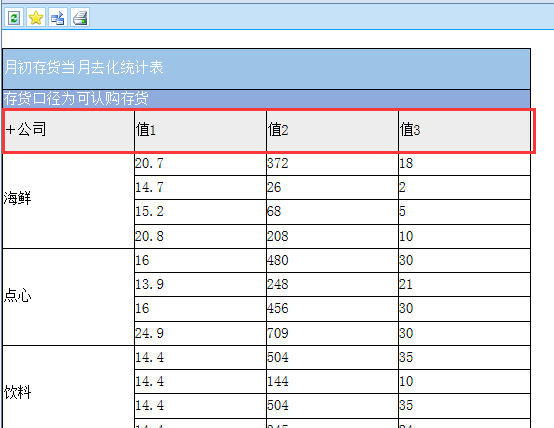Select the cell with value 21
Screen dimensions: 554x428
point(464,285)
